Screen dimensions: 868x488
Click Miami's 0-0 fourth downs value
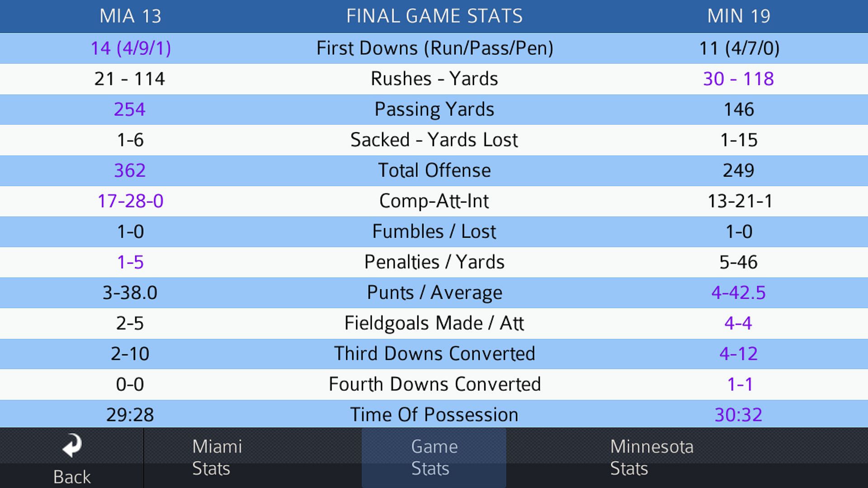click(x=130, y=385)
